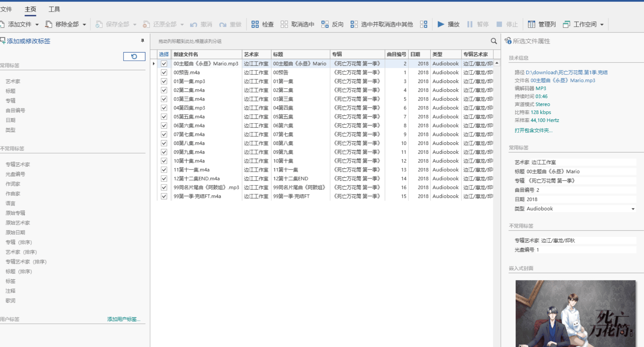The image size is (644, 347).
Task: Switch to the 主页 tab
Action: 31,9
